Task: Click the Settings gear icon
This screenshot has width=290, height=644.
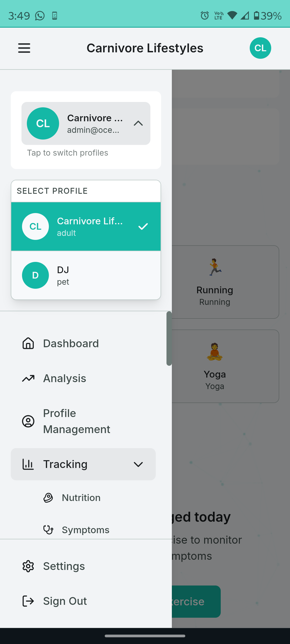Action: 28,566
